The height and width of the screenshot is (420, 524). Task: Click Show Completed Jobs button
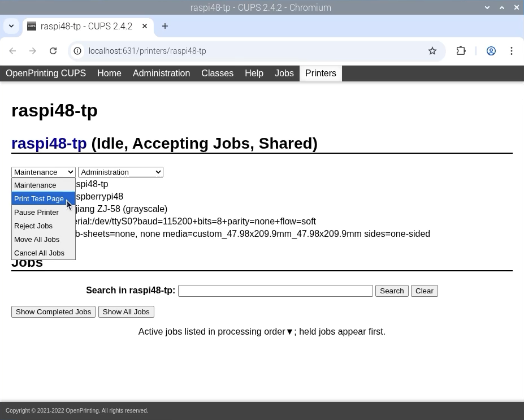click(x=54, y=311)
